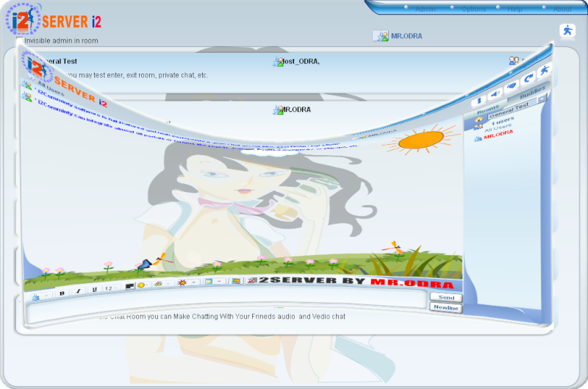
Task: Open the About menu
Action: 562,9
